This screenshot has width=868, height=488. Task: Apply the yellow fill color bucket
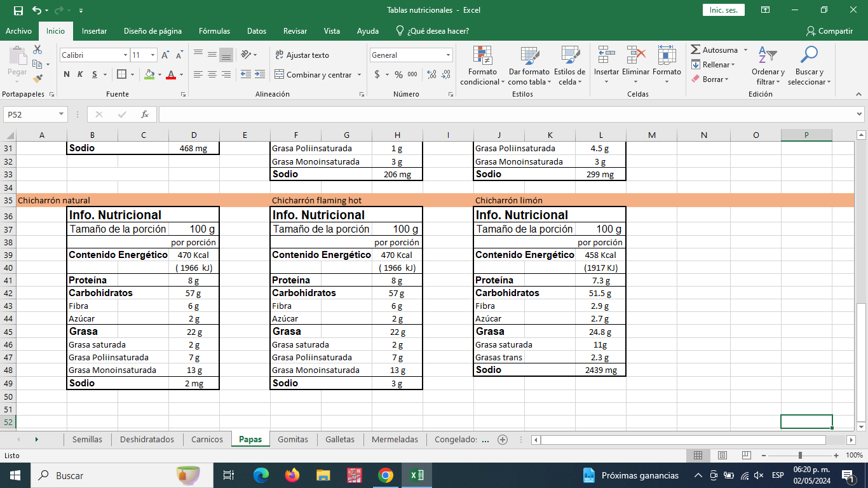pos(149,74)
